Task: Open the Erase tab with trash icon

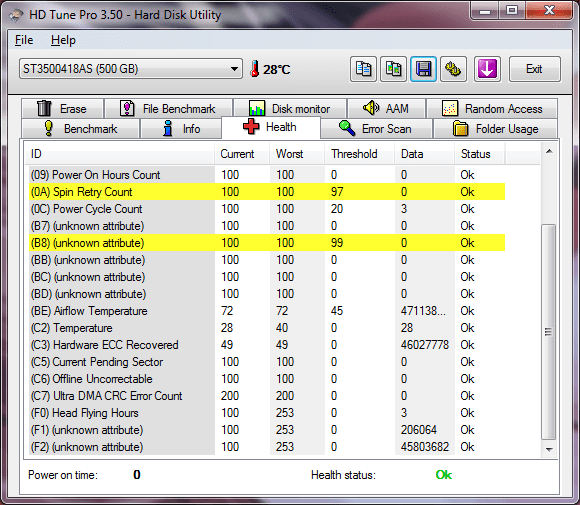Action: tap(62, 108)
